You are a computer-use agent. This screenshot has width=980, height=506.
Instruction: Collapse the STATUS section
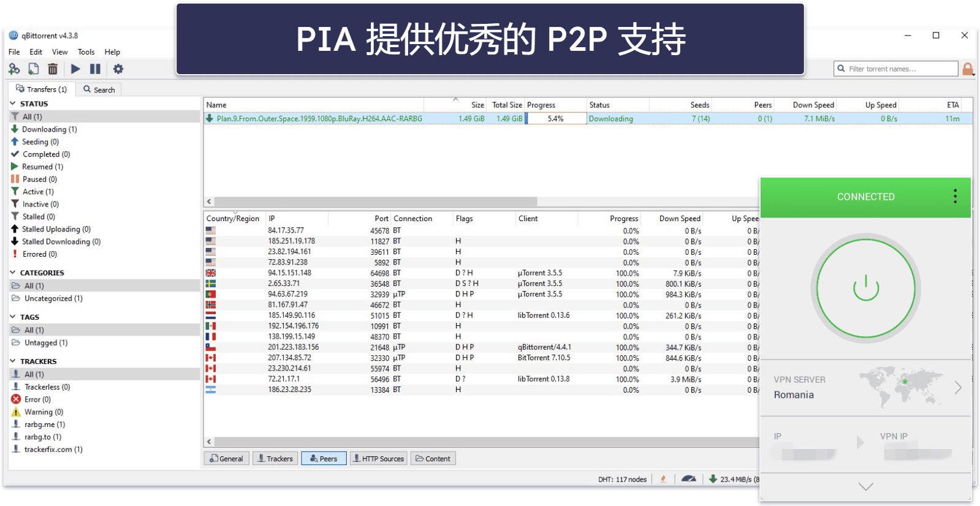click(13, 104)
